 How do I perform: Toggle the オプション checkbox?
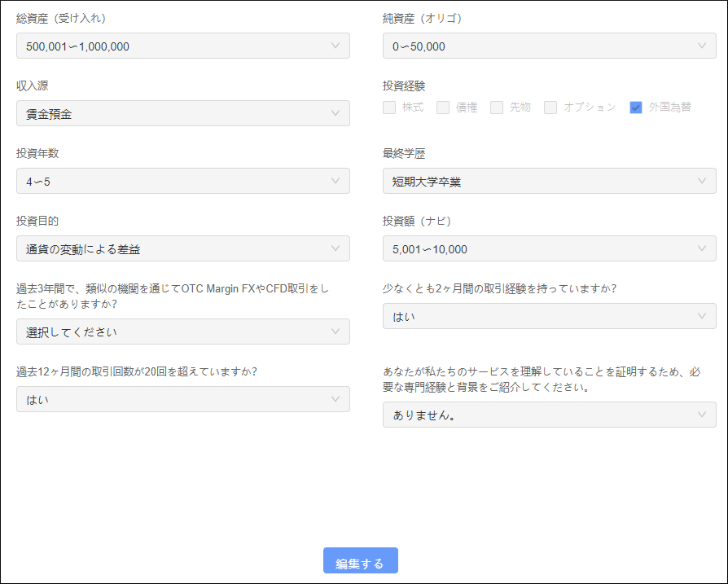pyautogui.click(x=550, y=108)
